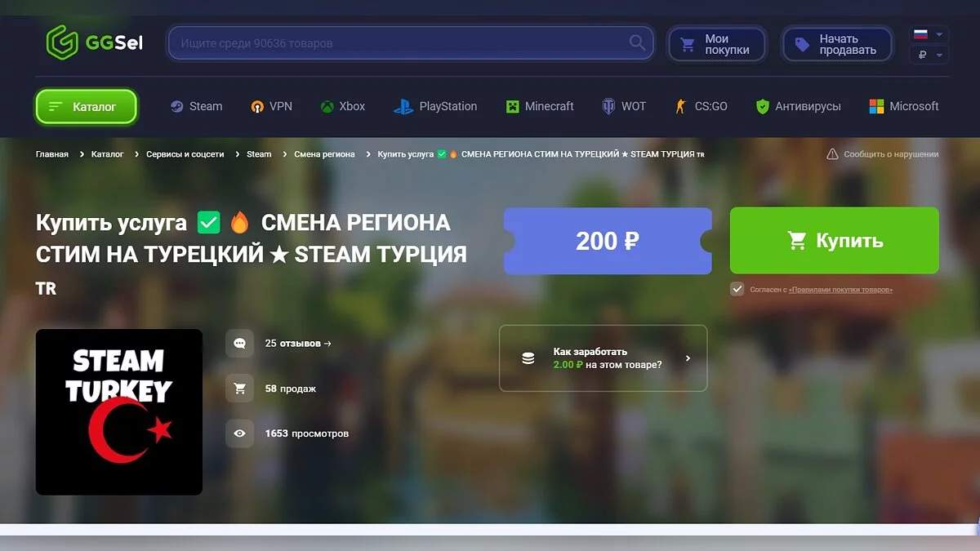
Task: Click Сообщить о нарушении link
Action: (883, 154)
